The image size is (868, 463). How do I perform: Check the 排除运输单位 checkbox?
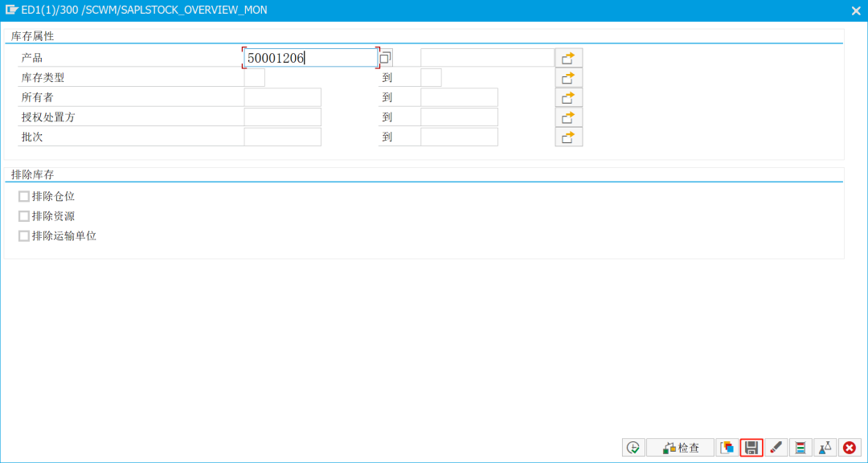[24, 236]
